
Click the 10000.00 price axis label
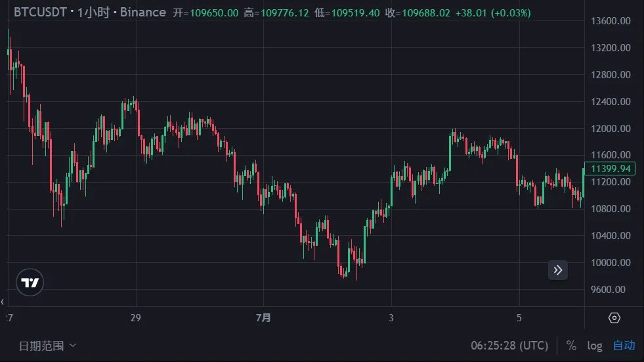pyautogui.click(x=611, y=263)
